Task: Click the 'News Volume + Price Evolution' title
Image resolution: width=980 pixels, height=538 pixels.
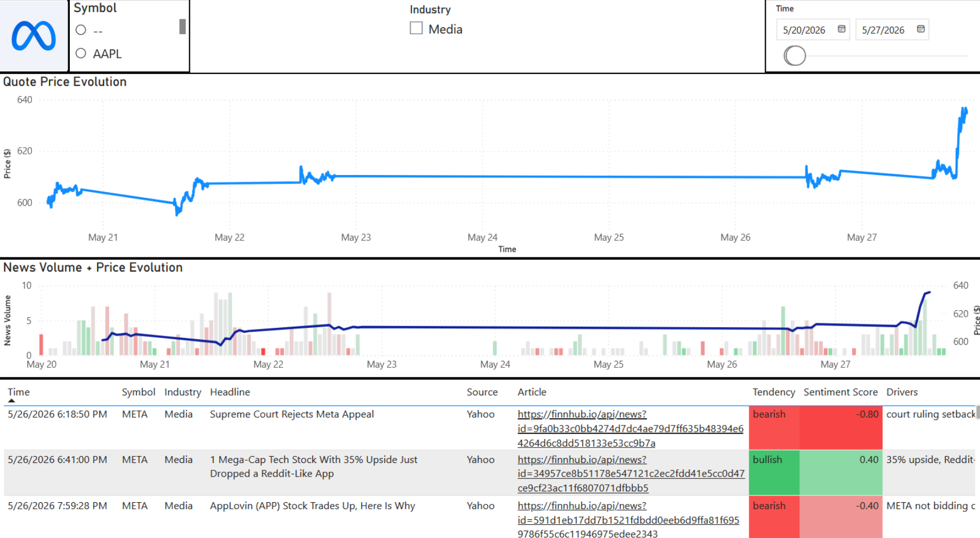Action: pyautogui.click(x=93, y=268)
